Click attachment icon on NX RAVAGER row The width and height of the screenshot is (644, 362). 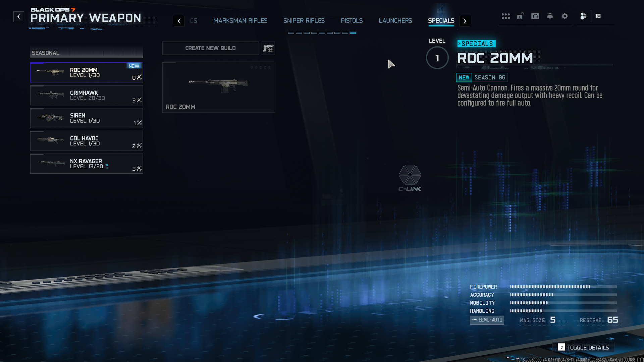click(139, 168)
